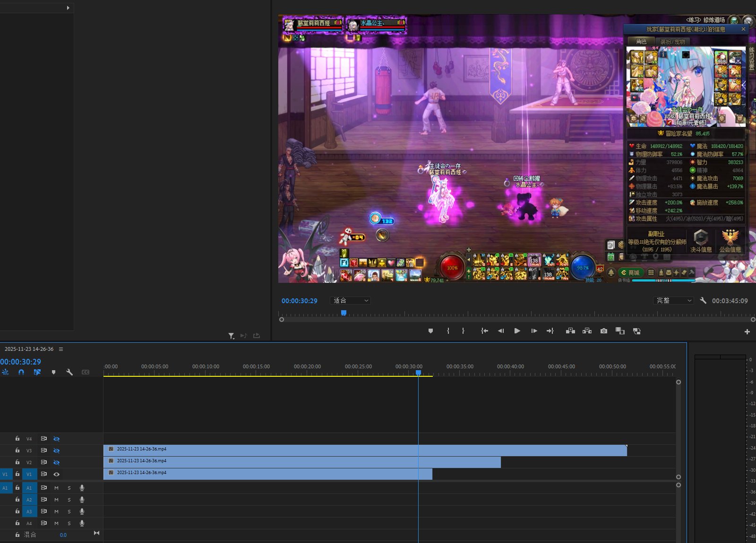Click the Lift button in Program Monitor
Viewport: 756px width, 543px height.
point(570,331)
